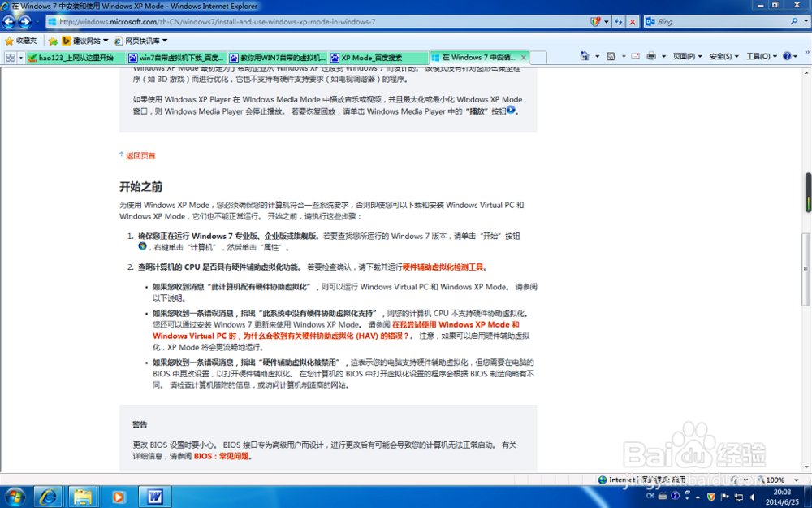The height and width of the screenshot is (508, 812).
Task: Click the Help question mark icon
Action: coord(787,56)
